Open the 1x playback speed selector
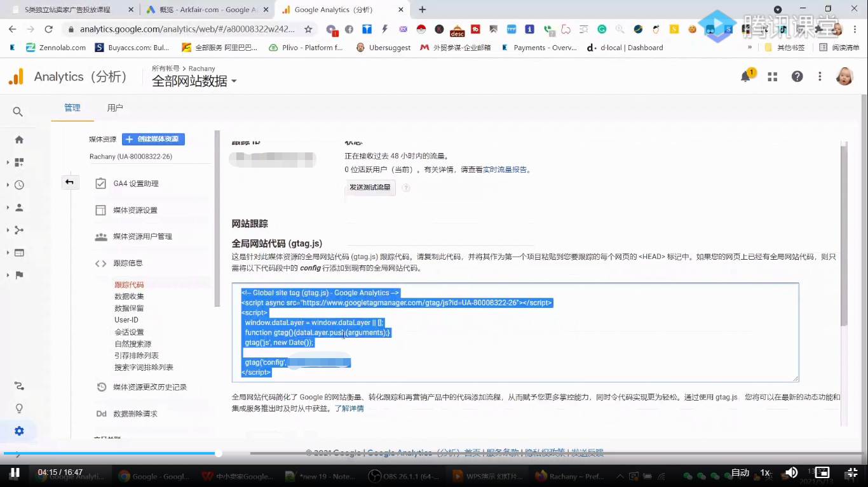Viewport: 868px width, 487px height. pos(765,473)
